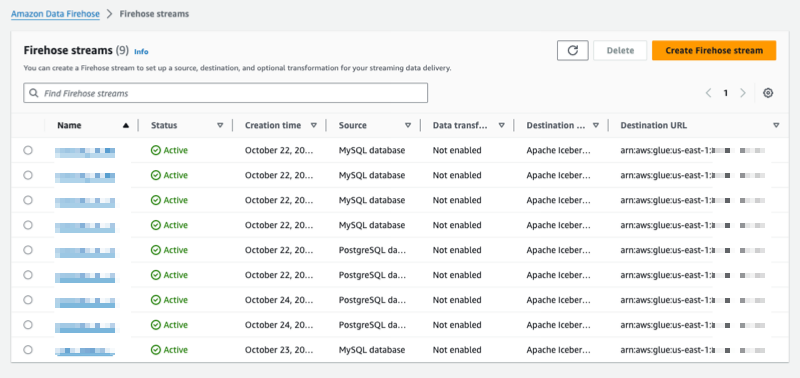This screenshot has height=378, width=800.
Task: Click the Active check icon in the eighth row
Action: pyautogui.click(x=156, y=325)
